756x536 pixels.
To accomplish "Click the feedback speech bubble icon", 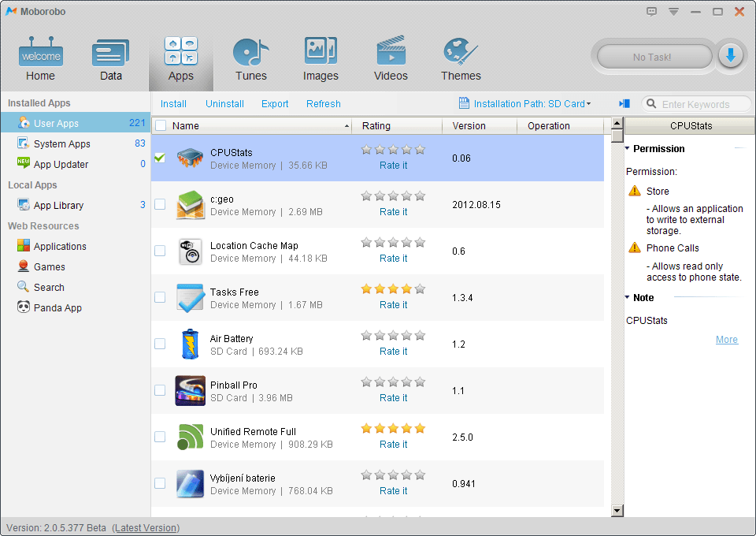I will (x=651, y=12).
